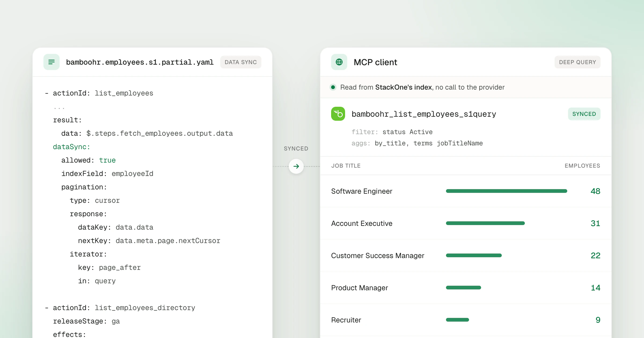Click the Software Engineer progress bar
Viewport: 644px width, 338px height.
[507, 191]
